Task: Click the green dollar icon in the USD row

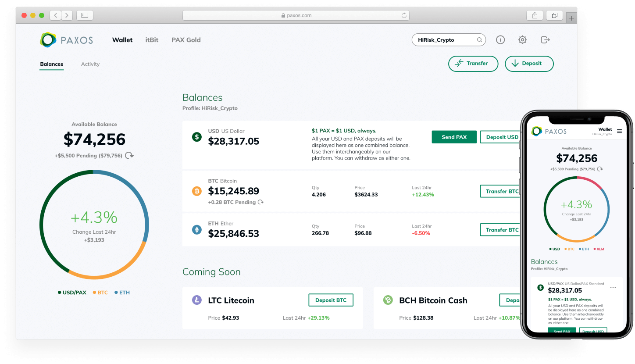Action: point(197,137)
